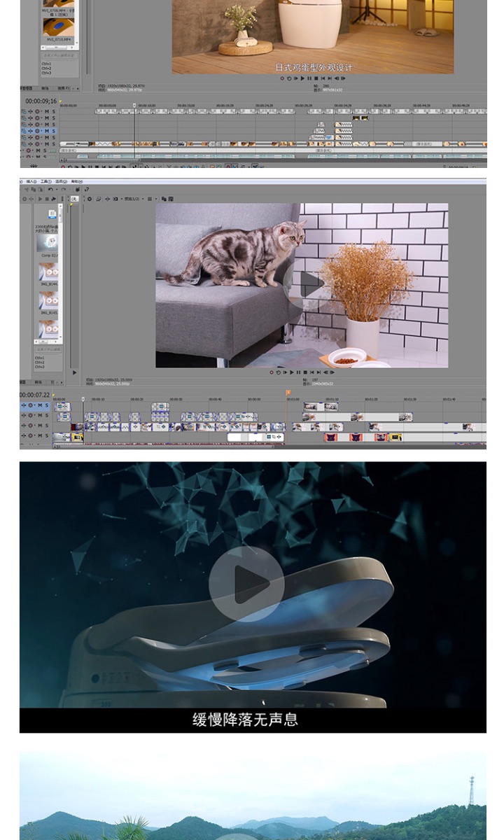Click play button below cat preview

pyautogui.click(x=292, y=372)
